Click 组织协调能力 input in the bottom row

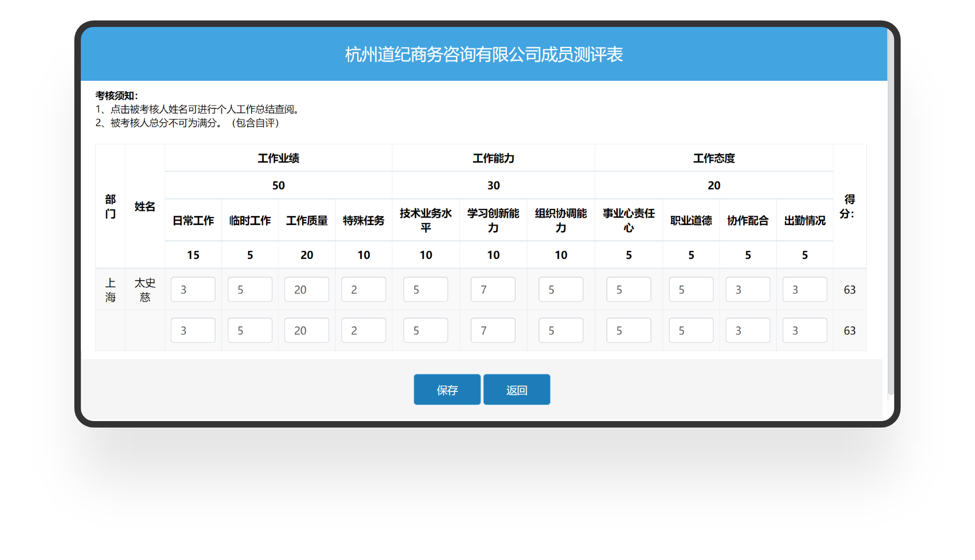click(x=561, y=331)
